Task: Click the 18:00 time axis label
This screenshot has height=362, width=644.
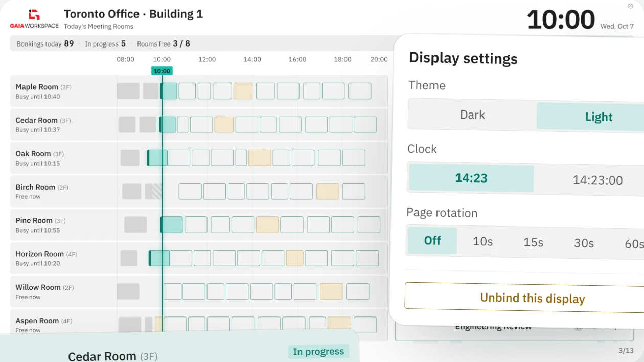Action: point(342,59)
